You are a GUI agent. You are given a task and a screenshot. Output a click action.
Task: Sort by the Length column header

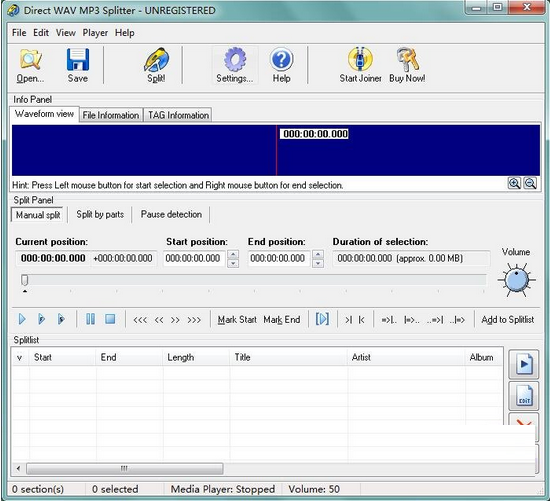tap(196, 358)
